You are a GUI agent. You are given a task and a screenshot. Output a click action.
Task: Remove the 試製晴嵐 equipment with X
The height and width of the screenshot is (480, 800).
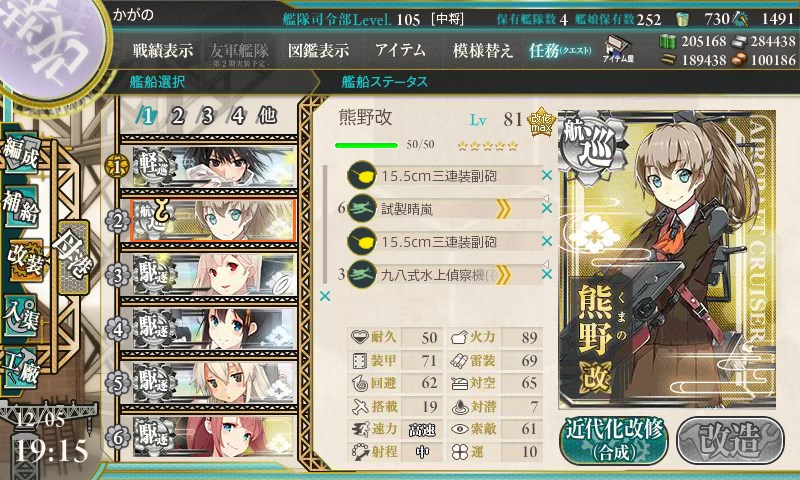pyautogui.click(x=547, y=208)
